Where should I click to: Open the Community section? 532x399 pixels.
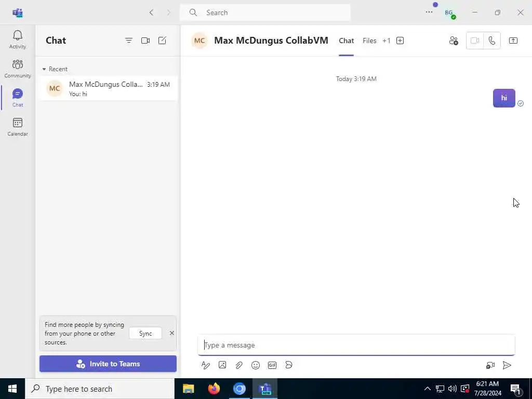coord(18,69)
